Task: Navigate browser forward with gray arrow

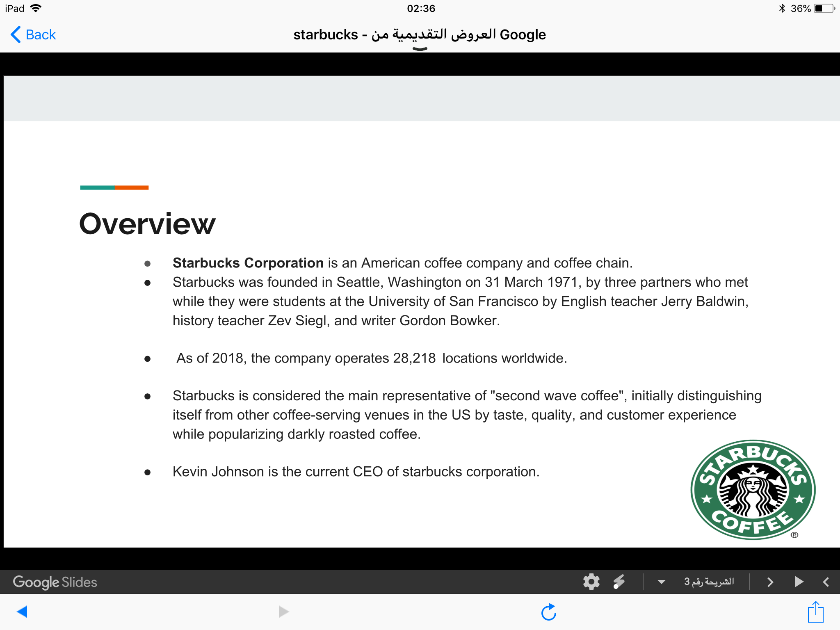Action: pos(283,612)
